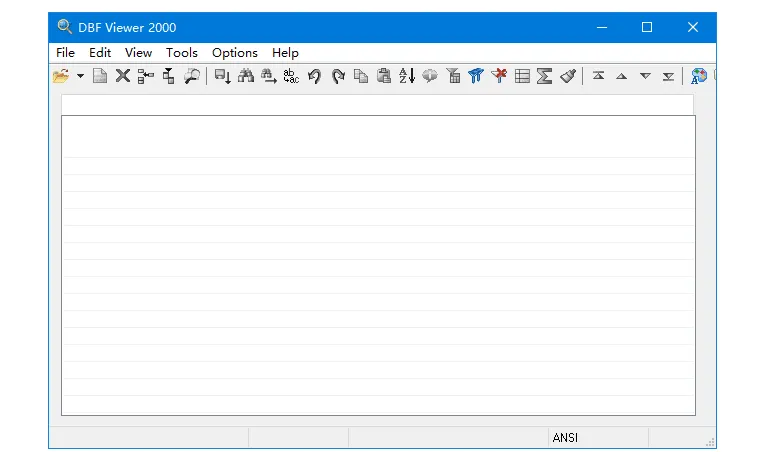Click the DBF Viewer 2000 title icon
764x452 pixels.
pos(64,27)
